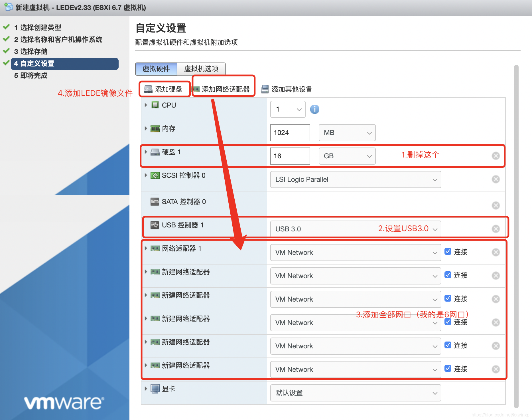Click the network adapter 1 card icon
532x420 pixels.
click(155, 249)
